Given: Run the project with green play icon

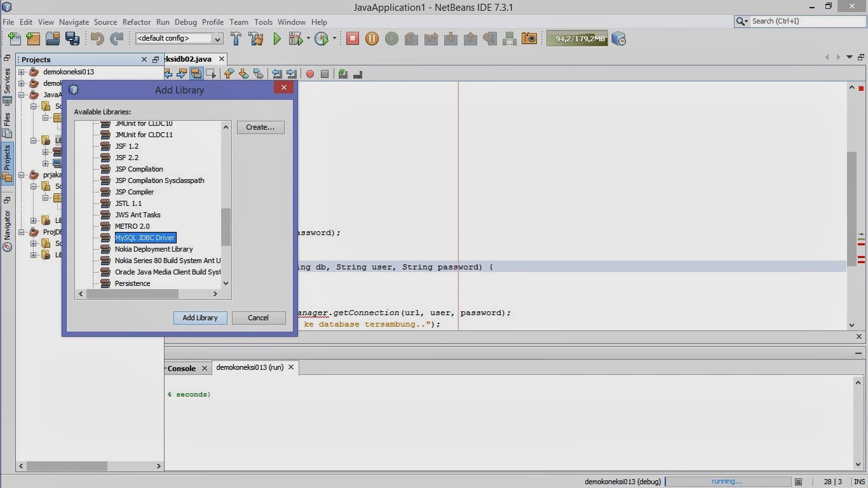Looking at the screenshot, I should (x=277, y=39).
